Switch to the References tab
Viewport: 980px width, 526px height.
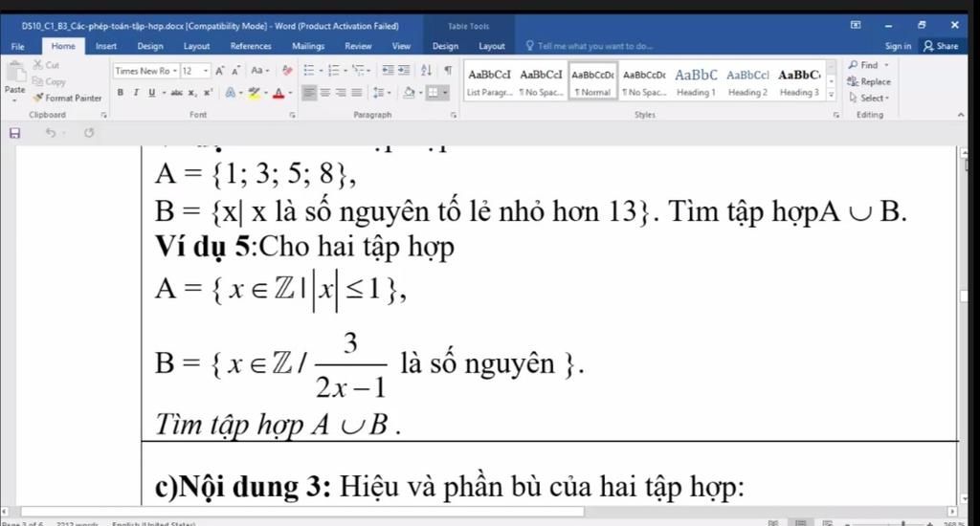click(x=251, y=46)
